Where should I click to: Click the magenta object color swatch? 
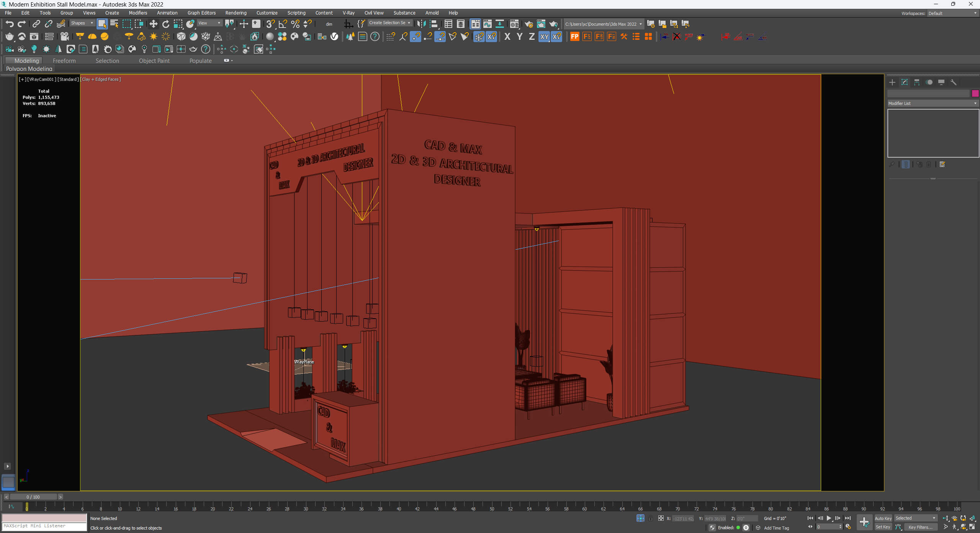click(975, 93)
